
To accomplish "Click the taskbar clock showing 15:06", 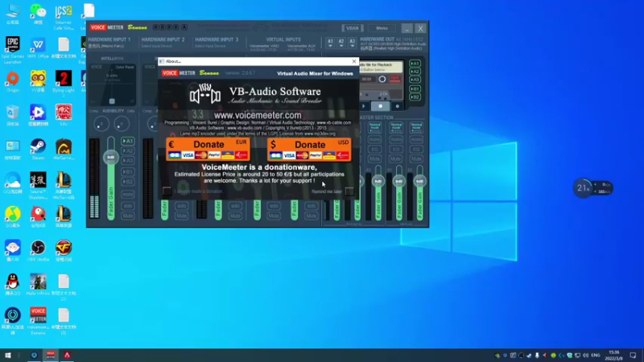I will coord(615,355).
